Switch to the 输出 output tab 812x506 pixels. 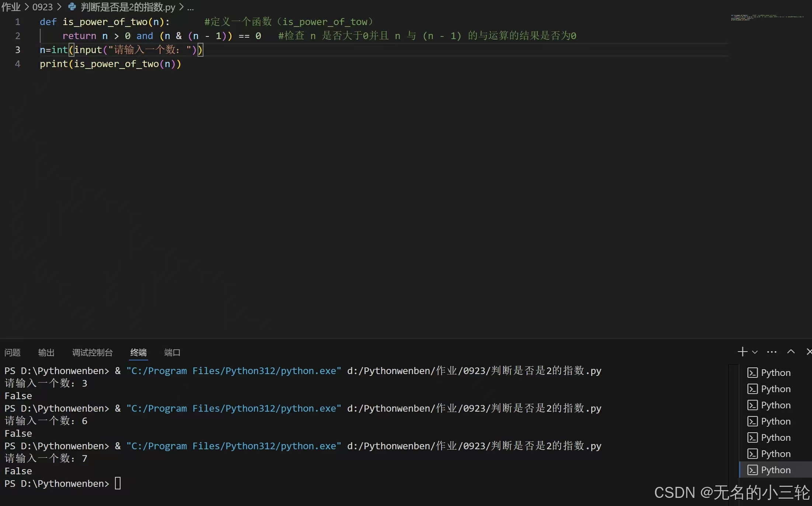point(46,353)
